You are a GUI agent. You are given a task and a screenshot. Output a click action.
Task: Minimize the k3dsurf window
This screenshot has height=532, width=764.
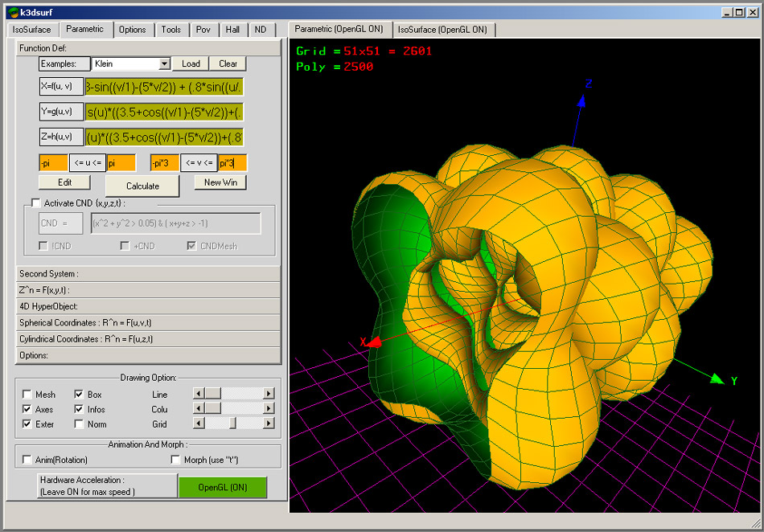tap(727, 12)
